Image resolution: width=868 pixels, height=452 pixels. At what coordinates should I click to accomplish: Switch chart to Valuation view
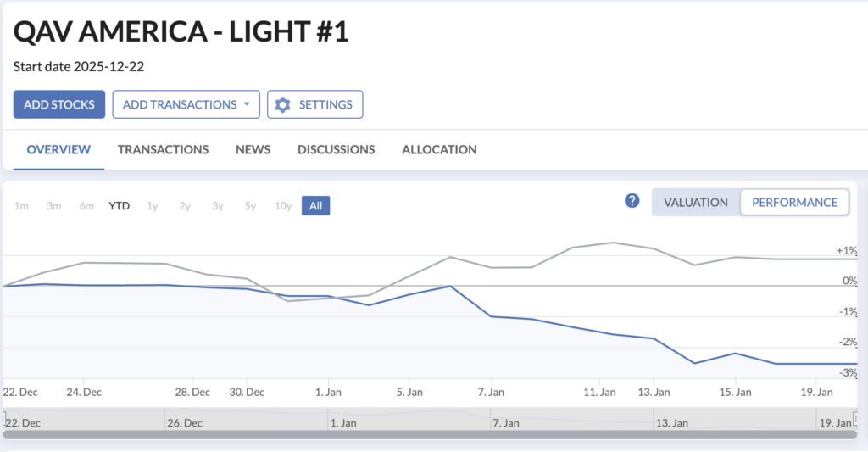pyautogui.click(x=695, y=202)
